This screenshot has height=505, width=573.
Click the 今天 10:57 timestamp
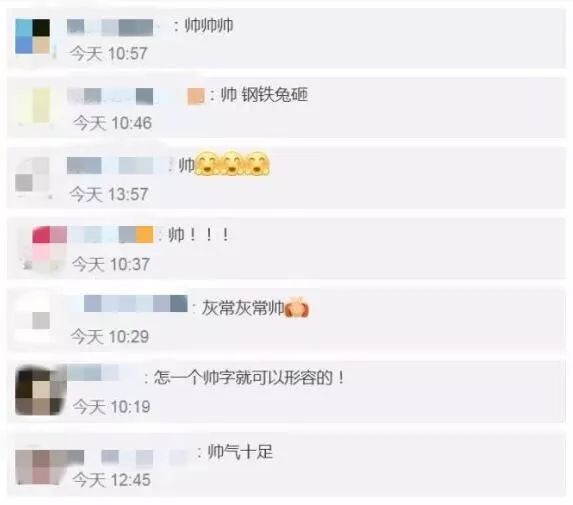(109, 53)
